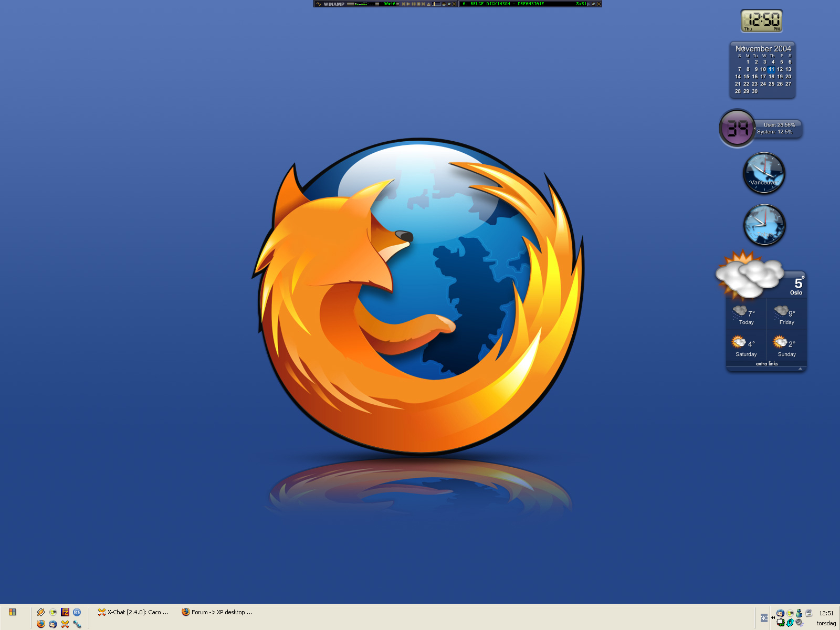The width and height of the screenshot is (840, 630).
Task: Click the User CPU percentage readout
Action: coord(779,125)
